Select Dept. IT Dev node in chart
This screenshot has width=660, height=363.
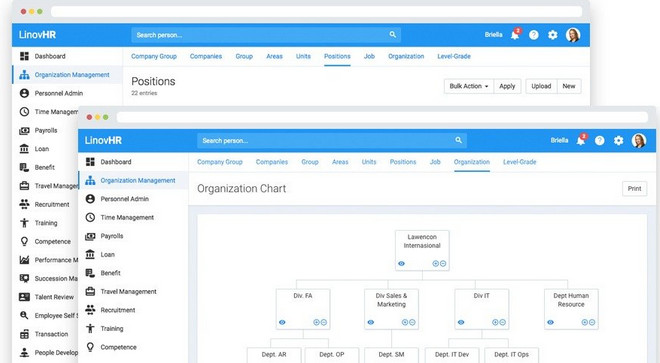click(452, 355)
